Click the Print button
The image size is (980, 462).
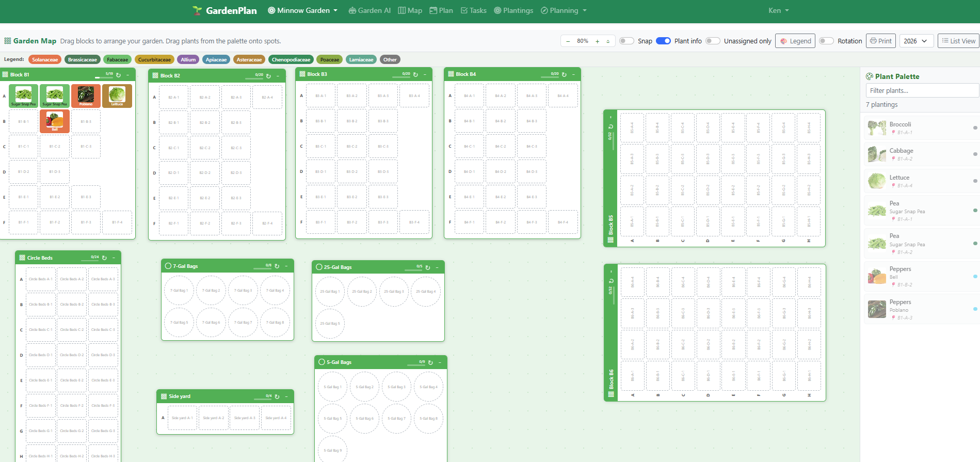880,41
